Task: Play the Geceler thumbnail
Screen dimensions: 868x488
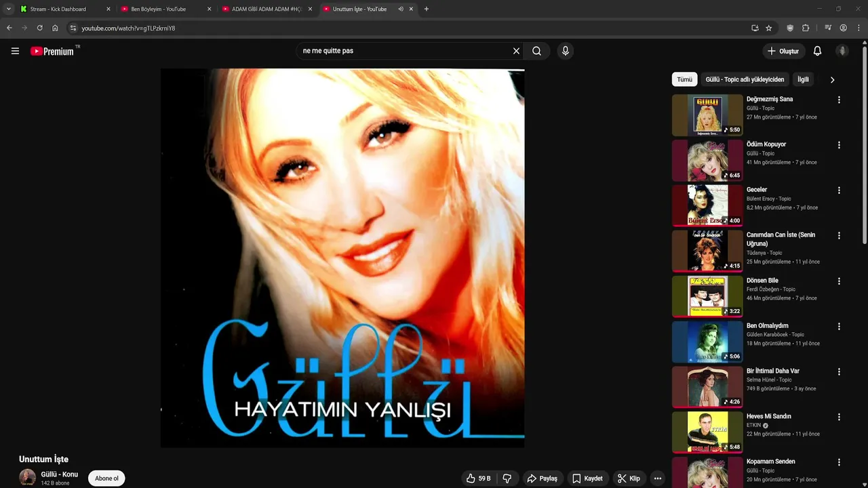Action: [707, 205]
